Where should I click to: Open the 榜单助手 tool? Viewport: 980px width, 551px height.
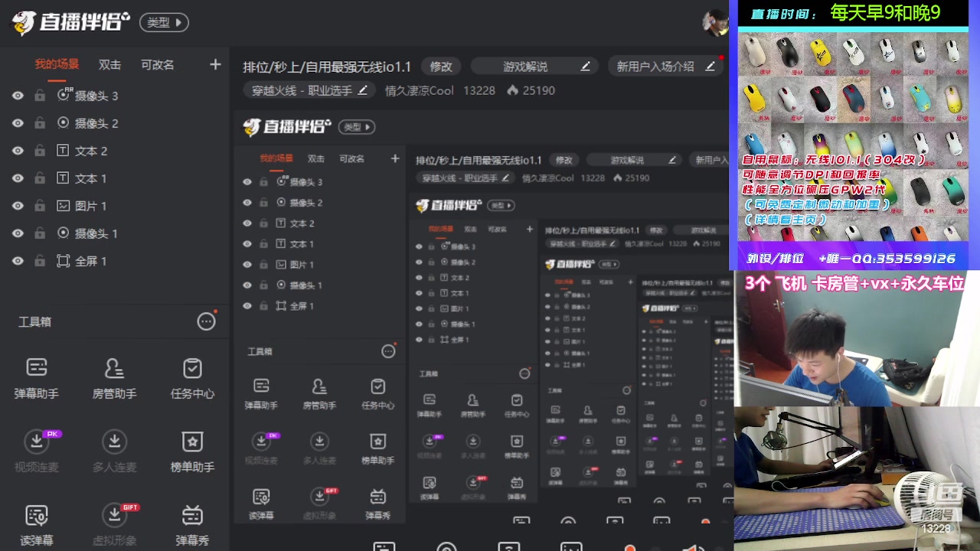click(192, 452)
